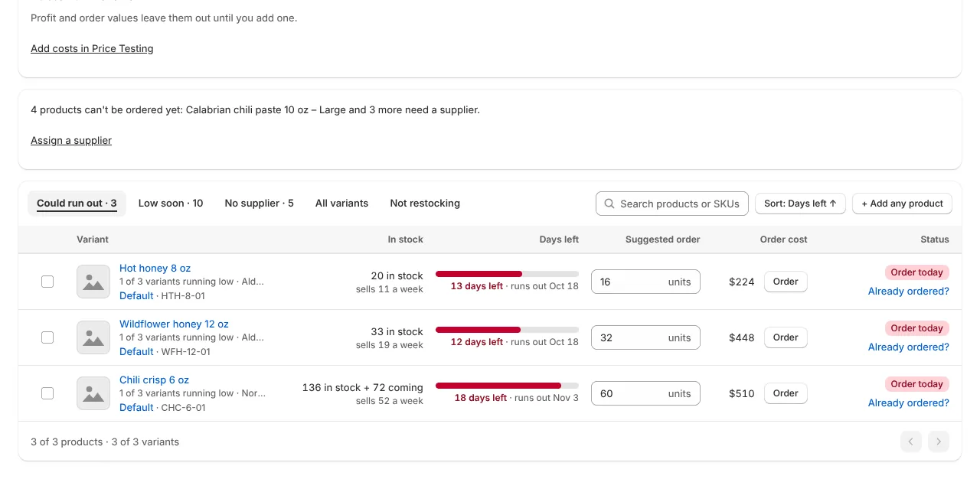Click Default variant link for CHC-6-01

click(136, 407)
